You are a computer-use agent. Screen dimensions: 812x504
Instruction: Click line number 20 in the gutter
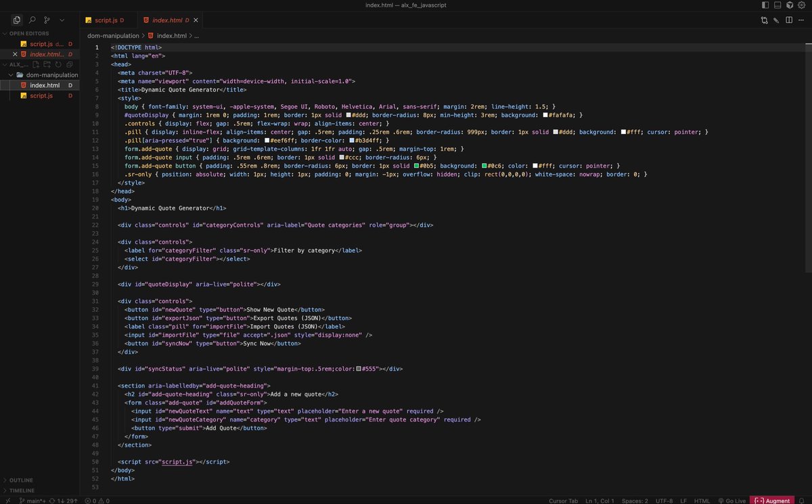[95, 208]
